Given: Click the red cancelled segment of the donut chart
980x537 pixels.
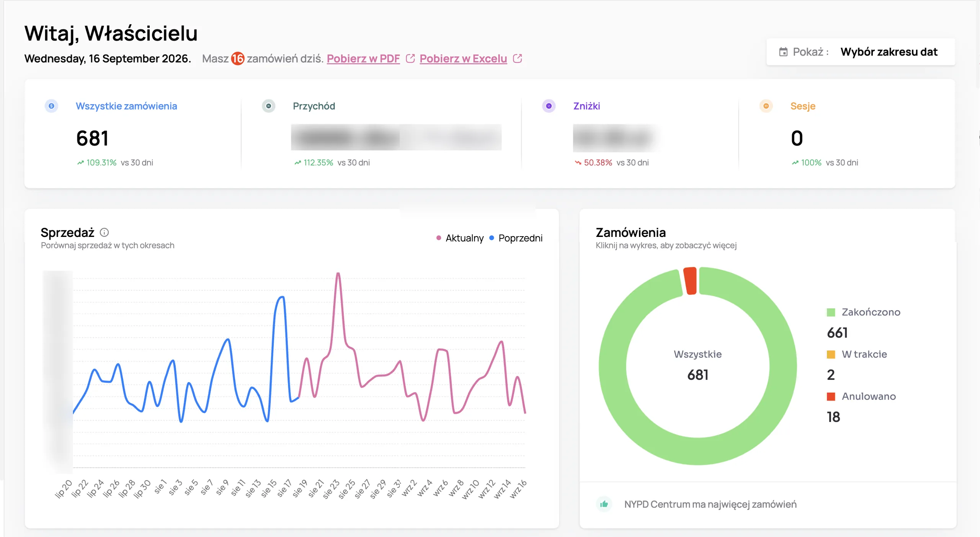Looking at the screenshot, I should click(690, 281).
